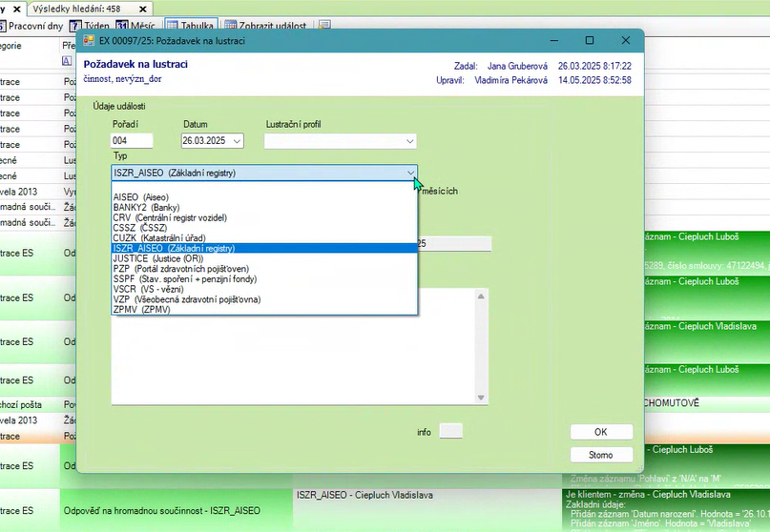Switch to Týden week view

click(x=90, y=26)
